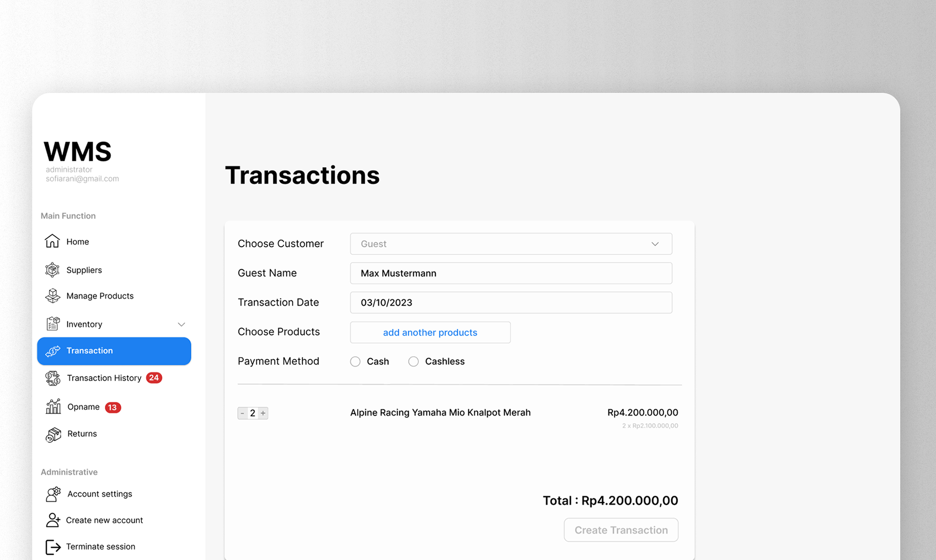Open Create new account menu item
The image size is (936, 560).
pyautogui.click(x=104, y=520)
